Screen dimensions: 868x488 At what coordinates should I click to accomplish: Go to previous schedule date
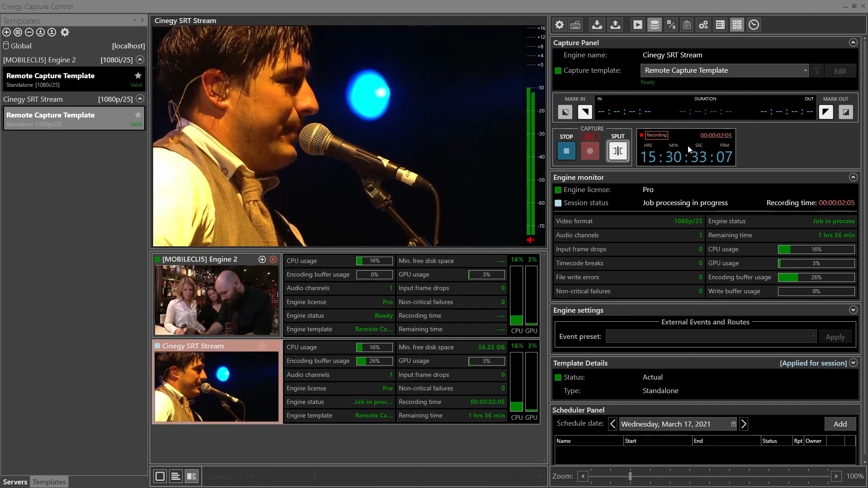[x=613, y=424]
